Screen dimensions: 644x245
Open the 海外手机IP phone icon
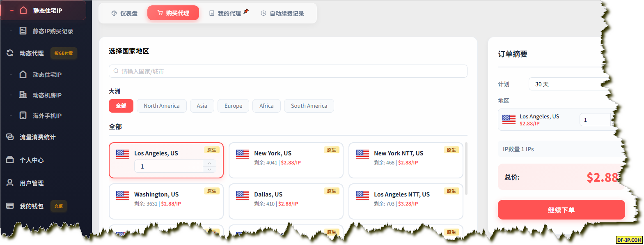(x=23, y=116)
